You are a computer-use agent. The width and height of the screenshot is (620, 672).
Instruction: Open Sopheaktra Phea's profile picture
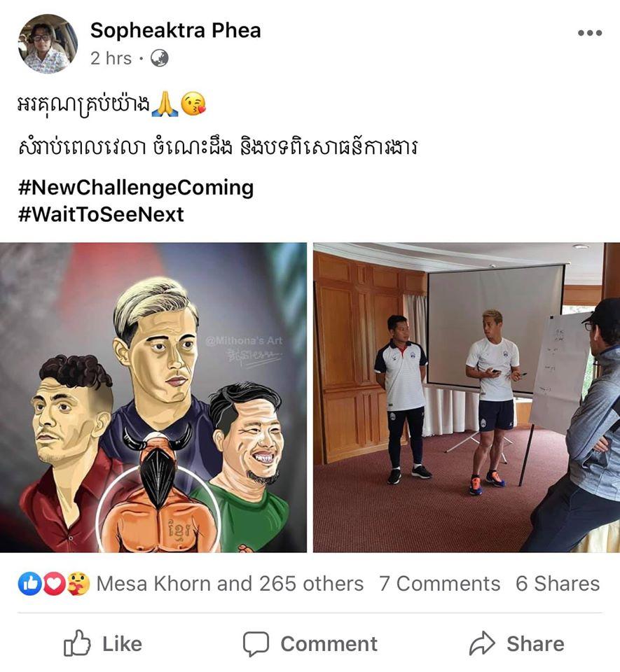pos(48,43)
